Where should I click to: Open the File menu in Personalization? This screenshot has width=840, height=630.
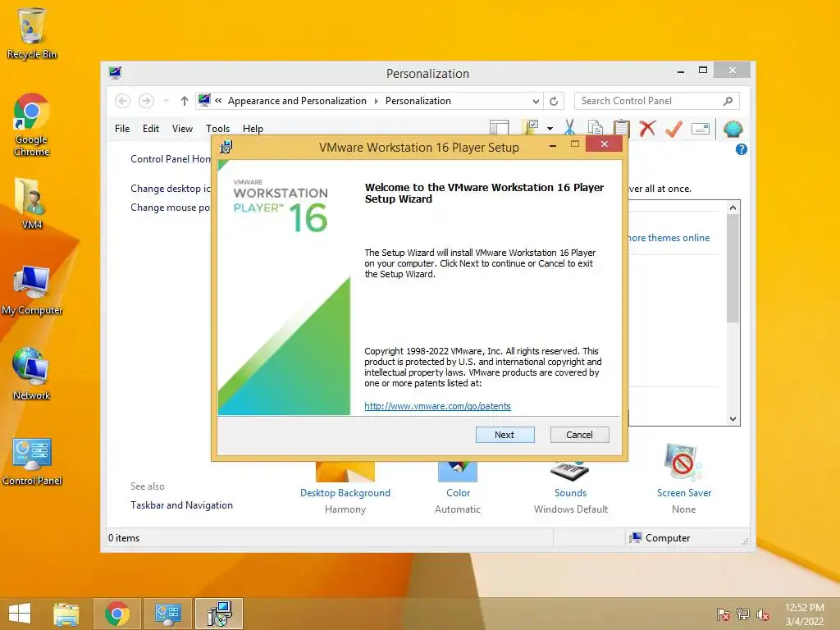click(122, 129)
